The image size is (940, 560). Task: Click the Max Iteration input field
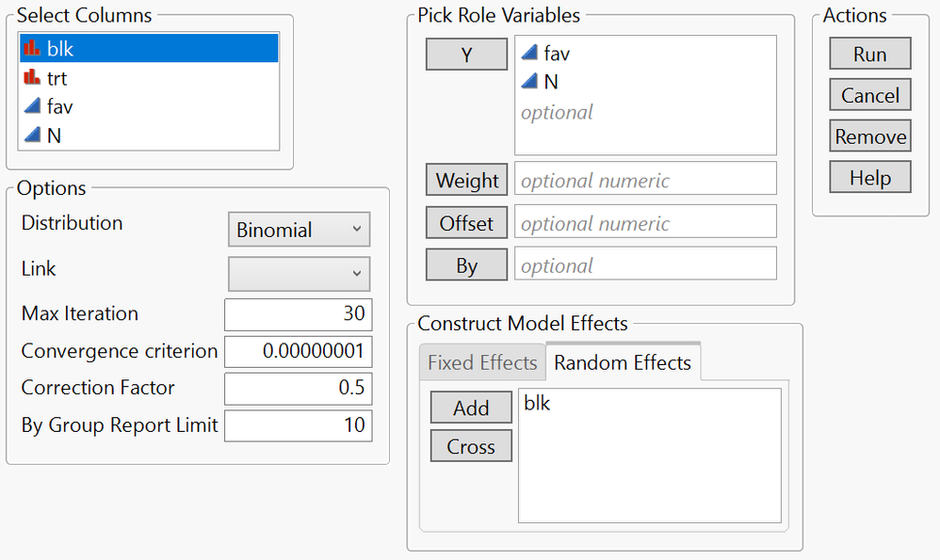299,313
